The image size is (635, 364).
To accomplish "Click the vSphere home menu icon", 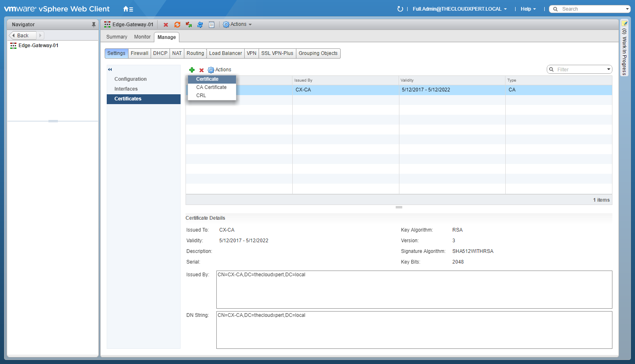I will point(128,9).
